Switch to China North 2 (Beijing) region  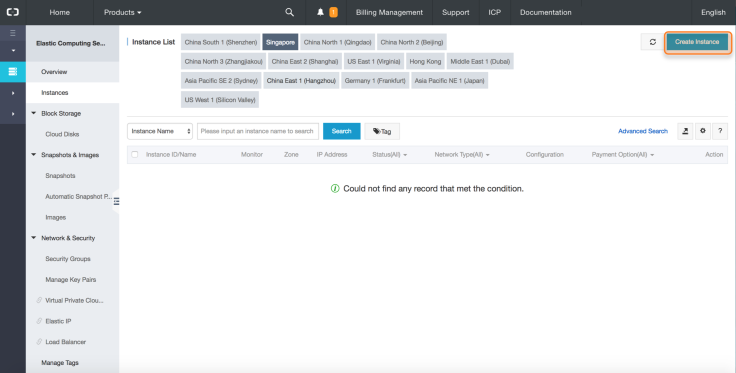click(x=412, y=42)
